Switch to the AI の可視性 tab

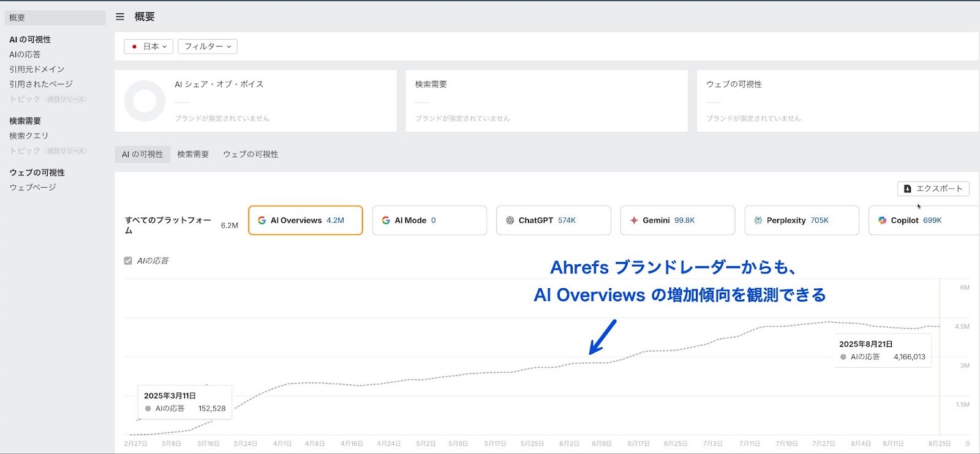pos(142,154)
